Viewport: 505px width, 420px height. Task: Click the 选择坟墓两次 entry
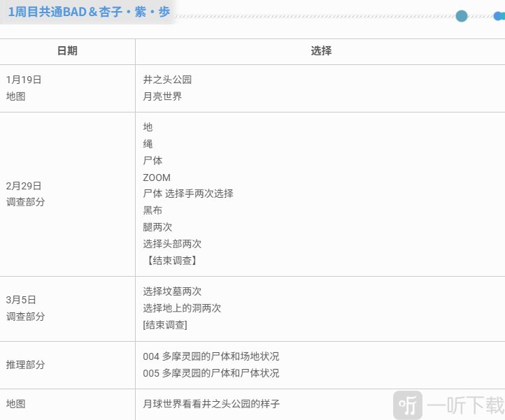[x=172, y=291]
